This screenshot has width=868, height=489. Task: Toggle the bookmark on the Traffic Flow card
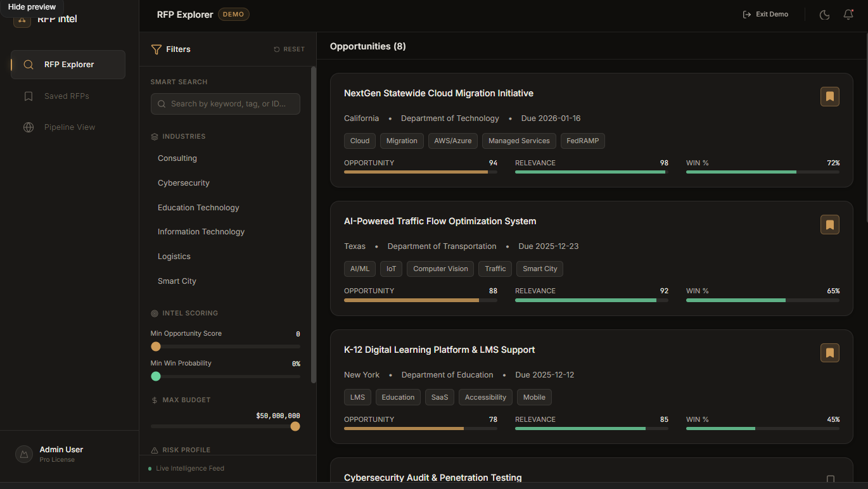pos(830,224)
